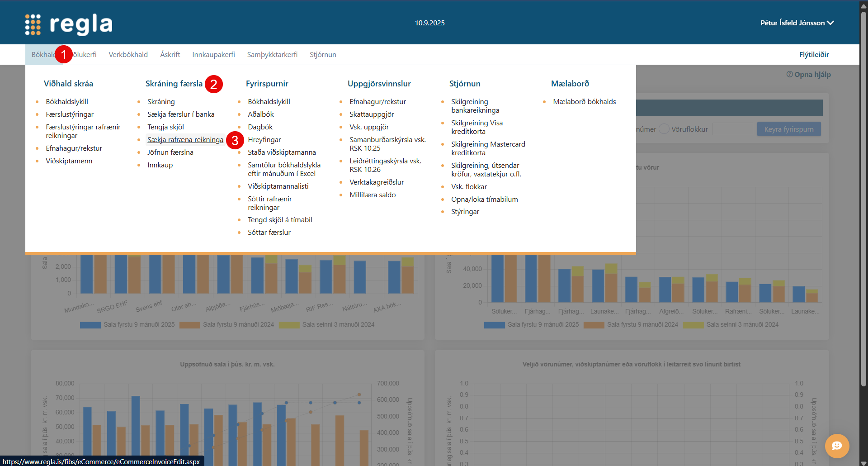The height and width of the screenshot is (466, 868).
Task: Click Sækja rafræna reikninga link
Action: click(x=185, y=140)
